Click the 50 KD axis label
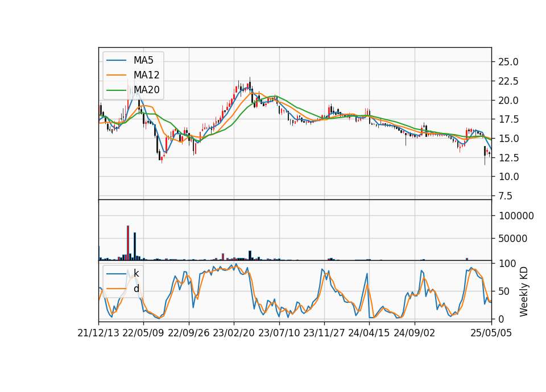 [x=504, y=291]
